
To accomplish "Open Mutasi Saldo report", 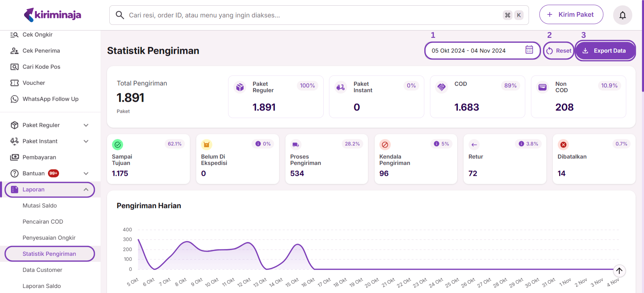I will click(40, 206).
